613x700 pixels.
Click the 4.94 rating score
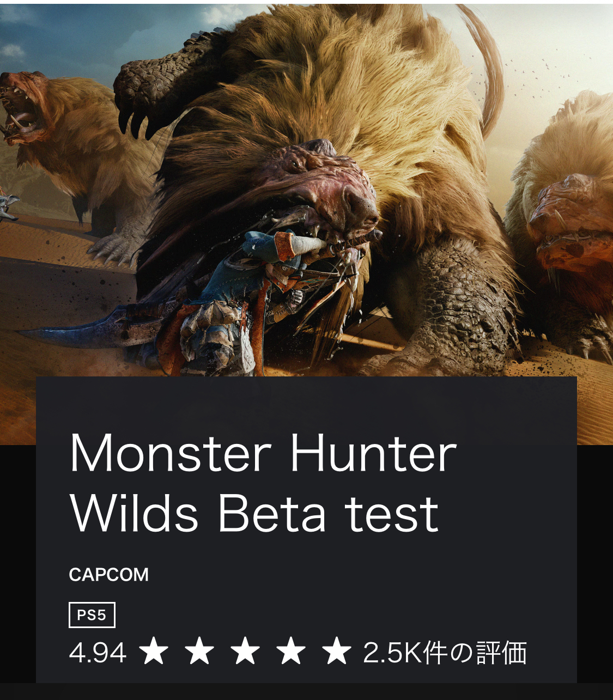[x=98, y=653]
